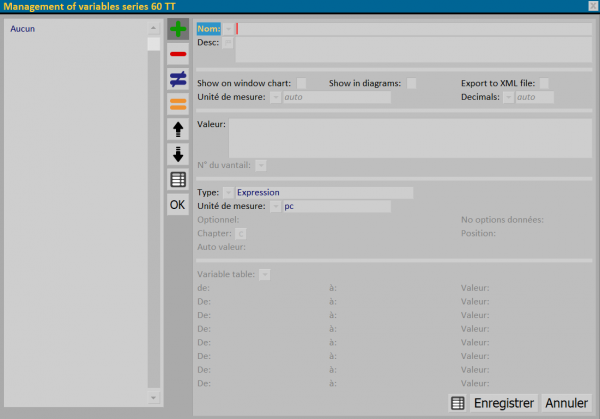The height and width of the screenshot is (419, 600).
Task: Move variable down with the down arrow
Action: tap(178, 154)
